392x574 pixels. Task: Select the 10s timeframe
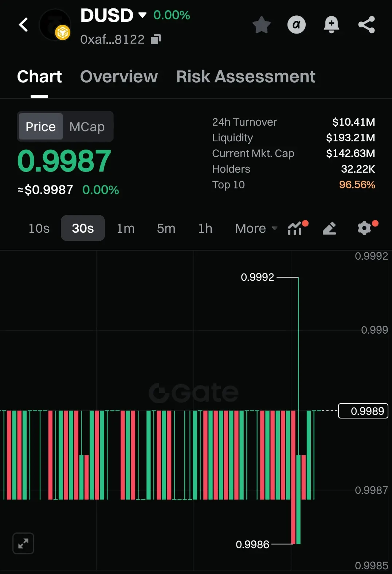point(39,228)
